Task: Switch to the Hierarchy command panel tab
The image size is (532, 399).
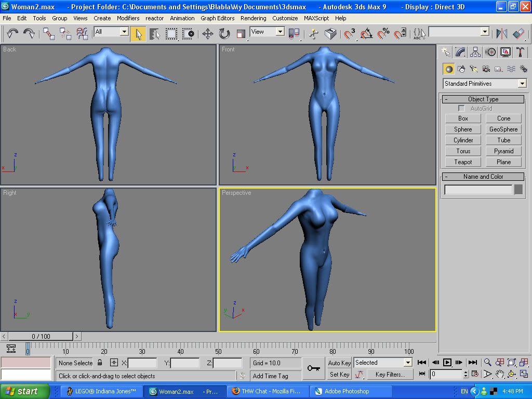Action: pos(475,52)
